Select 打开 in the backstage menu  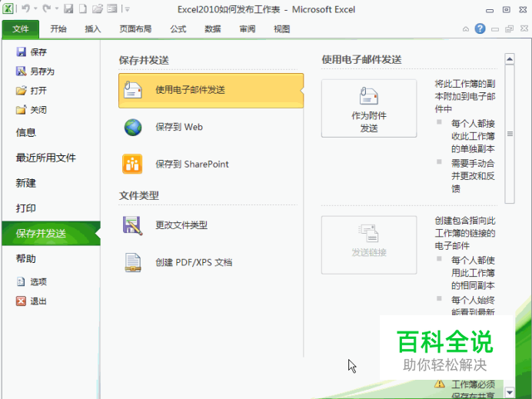32,91
